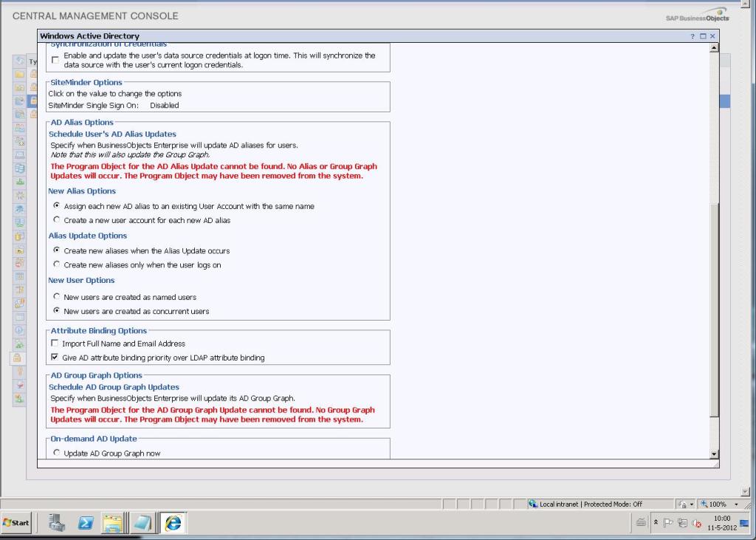Click the Schedule AD Group Graph Updates heading
Viewport: 756px width, 540px height.
tap(114, 387)
